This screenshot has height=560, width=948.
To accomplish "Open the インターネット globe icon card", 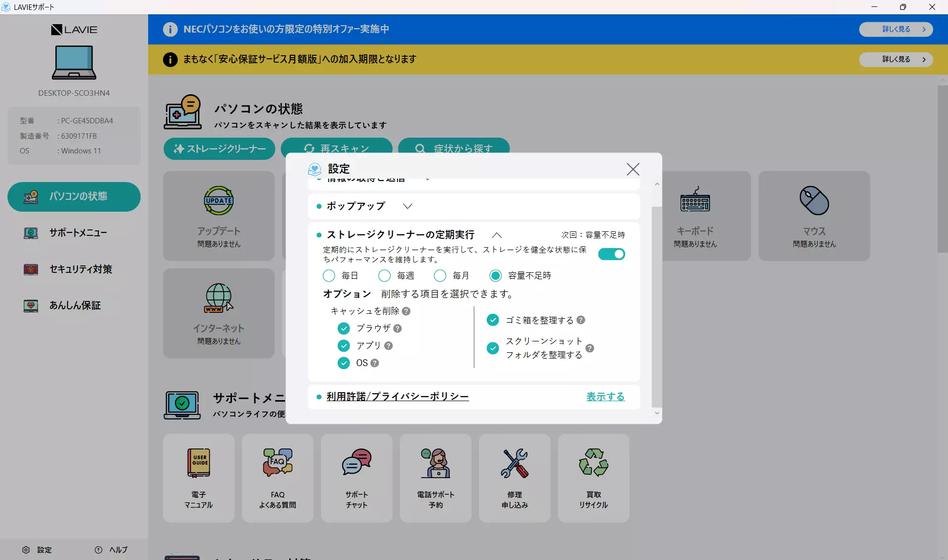I will (219, 298).
